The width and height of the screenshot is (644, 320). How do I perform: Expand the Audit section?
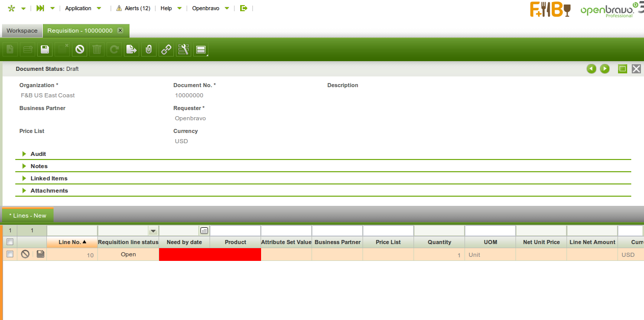tap(38, 154)
